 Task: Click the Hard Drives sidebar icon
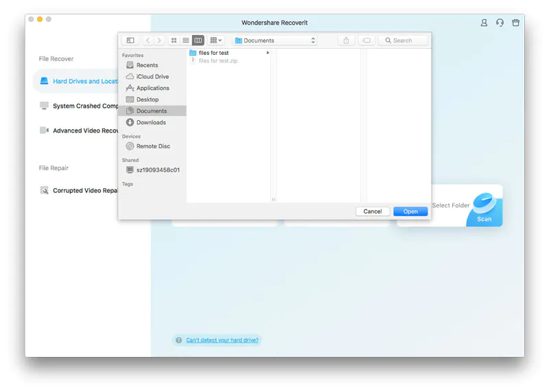[x=44, y=81]
